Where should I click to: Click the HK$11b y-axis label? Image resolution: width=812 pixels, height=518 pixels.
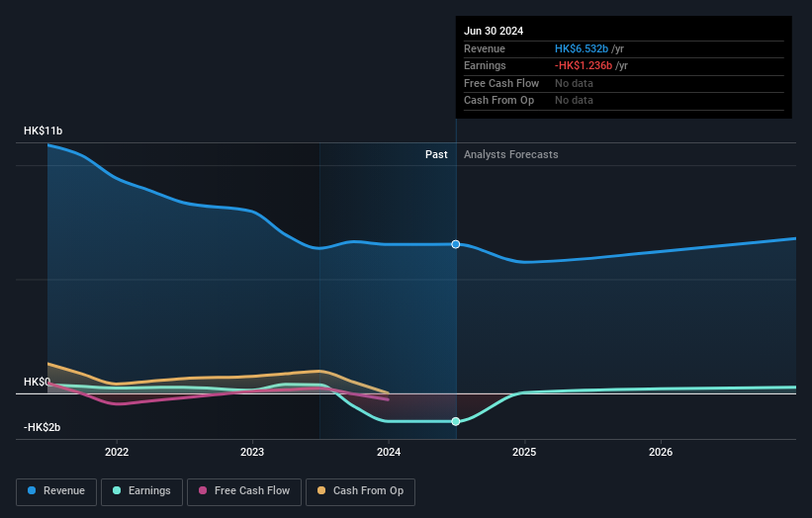pyautogui.click(x=43, y=130)
